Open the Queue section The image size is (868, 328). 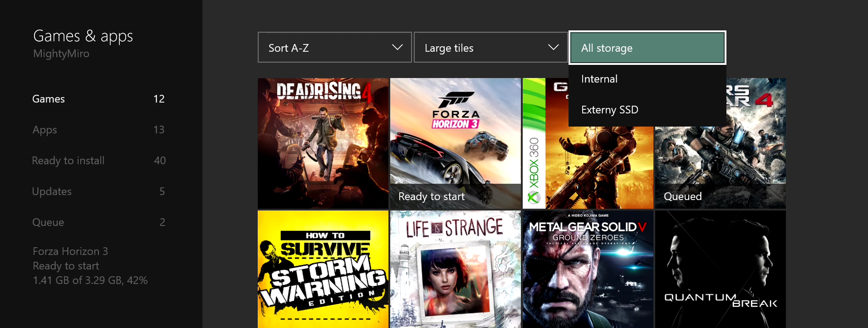98,222
